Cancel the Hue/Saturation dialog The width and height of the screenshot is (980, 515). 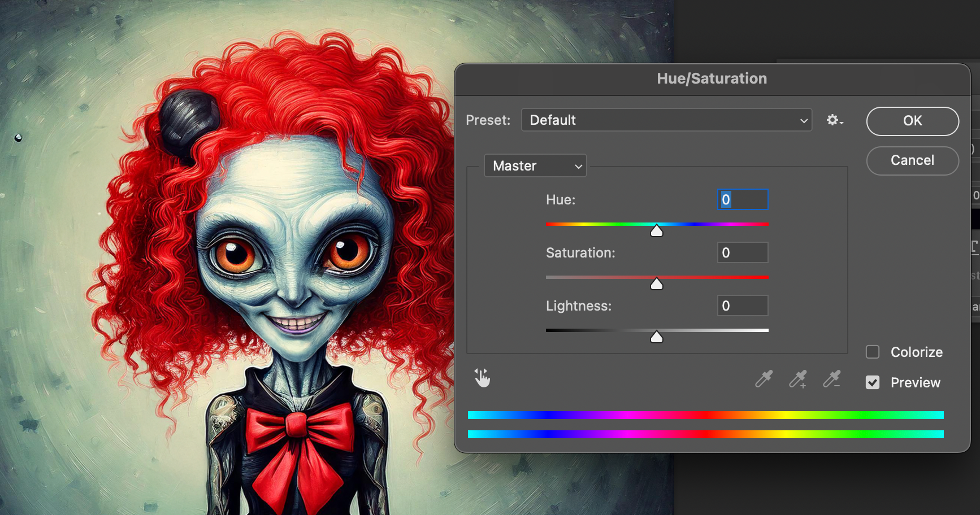coord(912,160)
